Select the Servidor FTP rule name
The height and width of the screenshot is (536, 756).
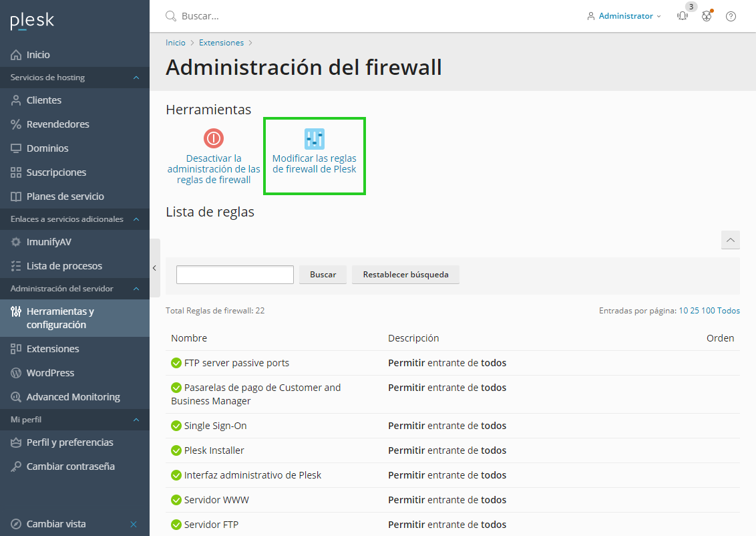click(x=211, y=525)
